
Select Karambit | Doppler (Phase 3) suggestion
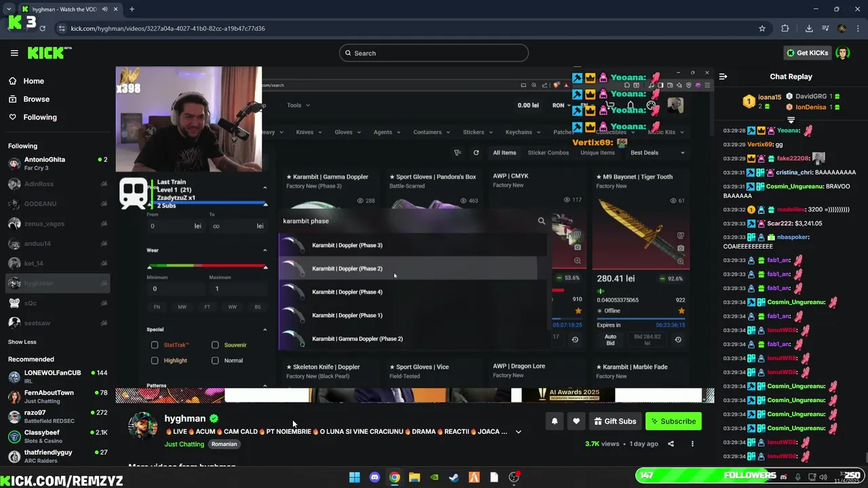[413, 245]
